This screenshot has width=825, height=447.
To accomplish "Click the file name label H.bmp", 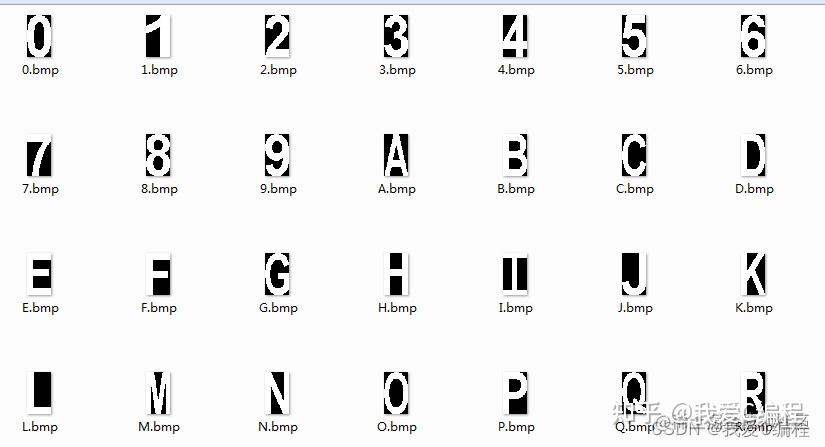I will coord(397,308).
